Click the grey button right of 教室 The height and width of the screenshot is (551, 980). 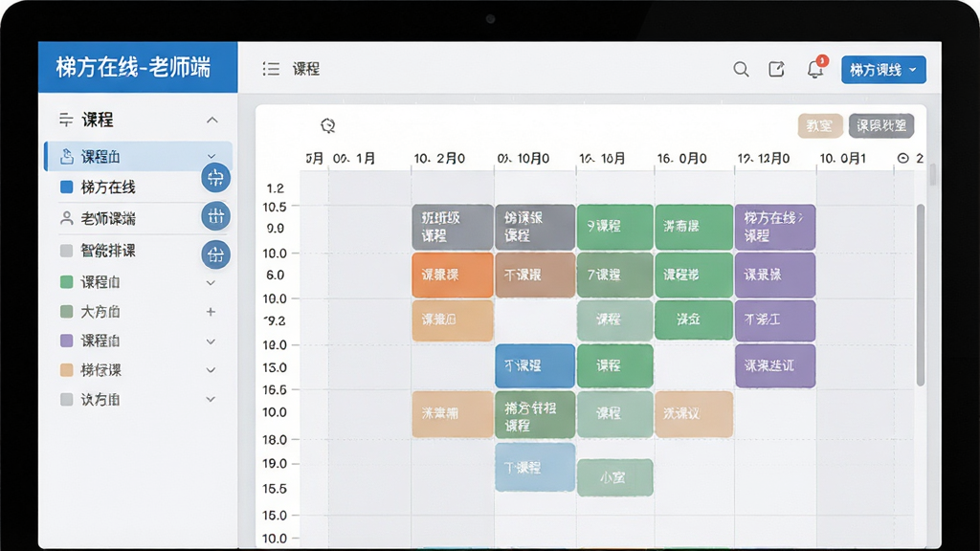[881, 125]
